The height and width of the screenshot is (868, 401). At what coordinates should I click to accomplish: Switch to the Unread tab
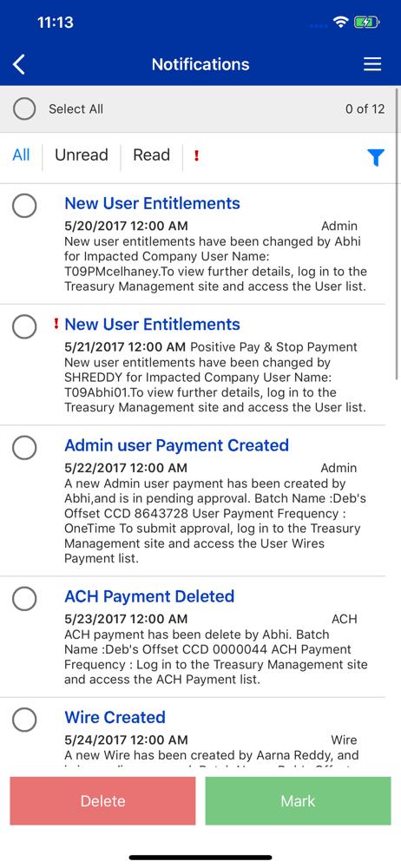[82, 155]
